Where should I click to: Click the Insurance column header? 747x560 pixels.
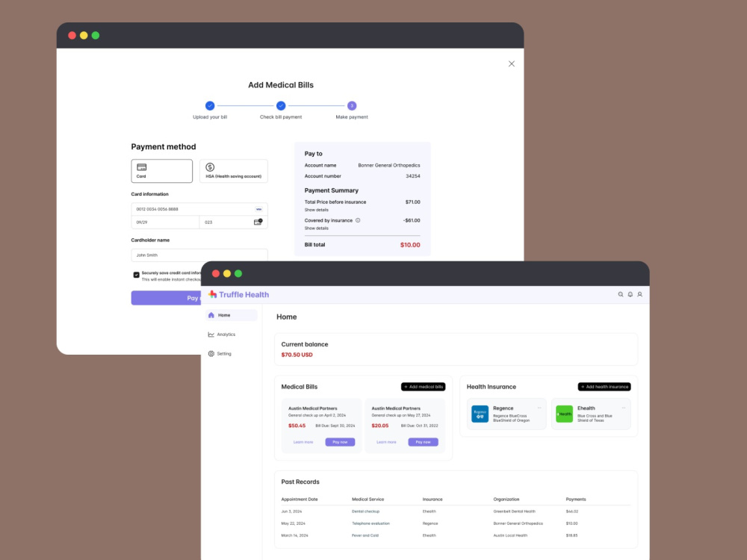(x=432, y=499)
